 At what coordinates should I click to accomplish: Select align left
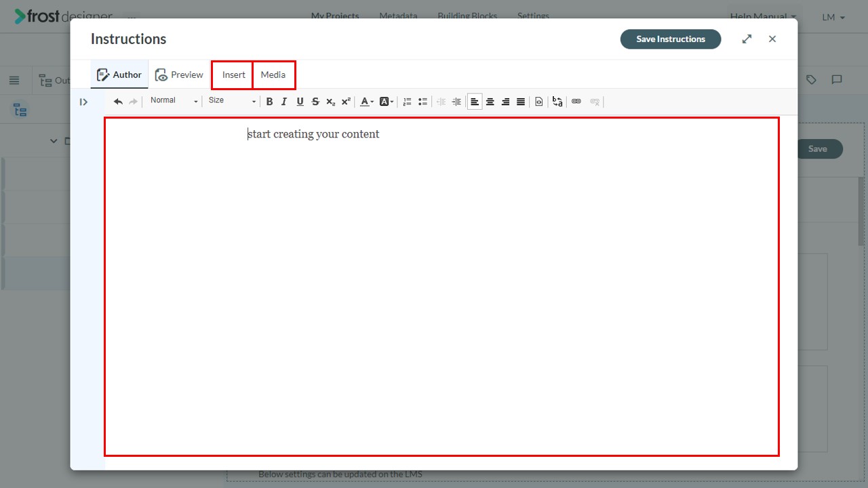click(475, 102)
